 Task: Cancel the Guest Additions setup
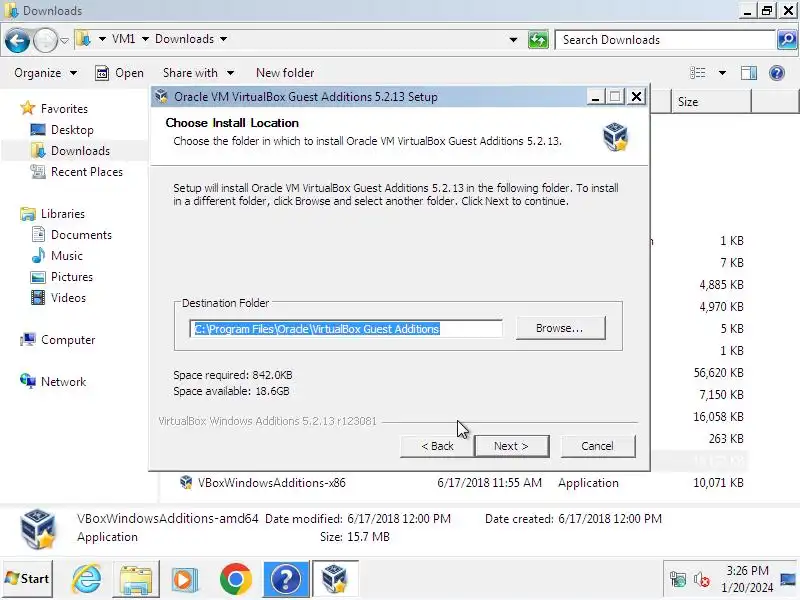pyautogui.click(x=597, y=446)
